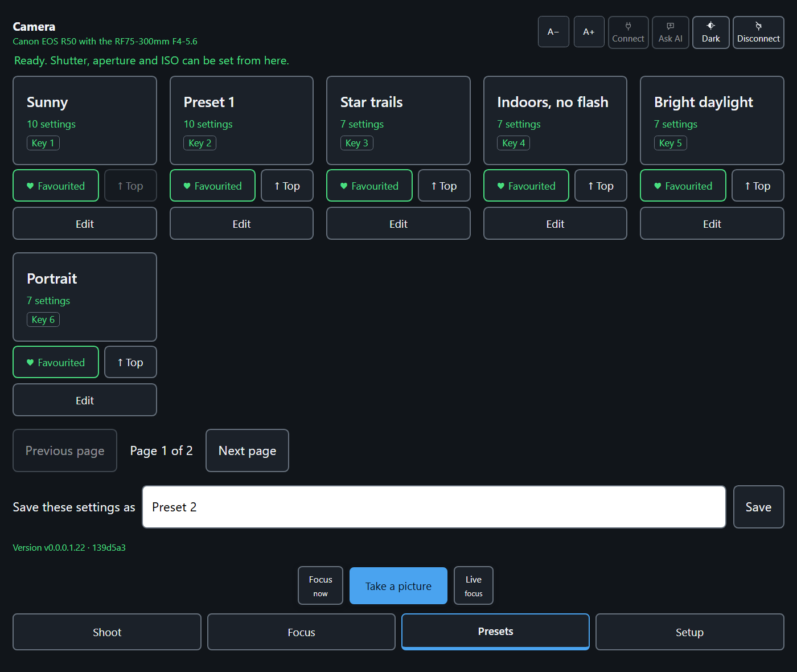Edit the Preset 1 preset

[x=241, y=223]
